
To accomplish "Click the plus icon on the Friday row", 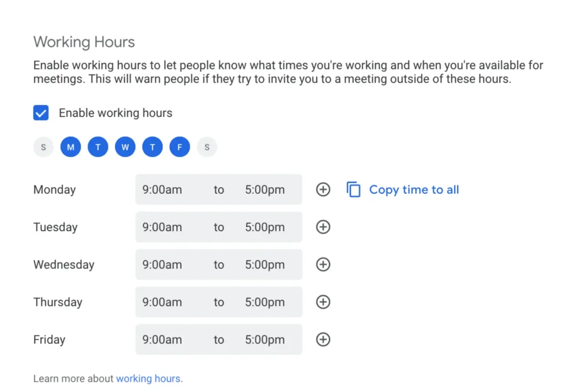I will [x=323, y=339].
